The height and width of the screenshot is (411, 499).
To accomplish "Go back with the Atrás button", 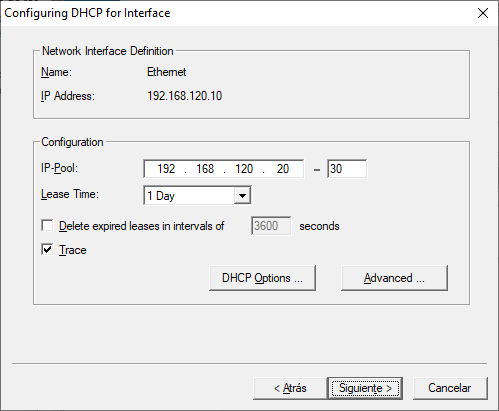I will [290, 388].
